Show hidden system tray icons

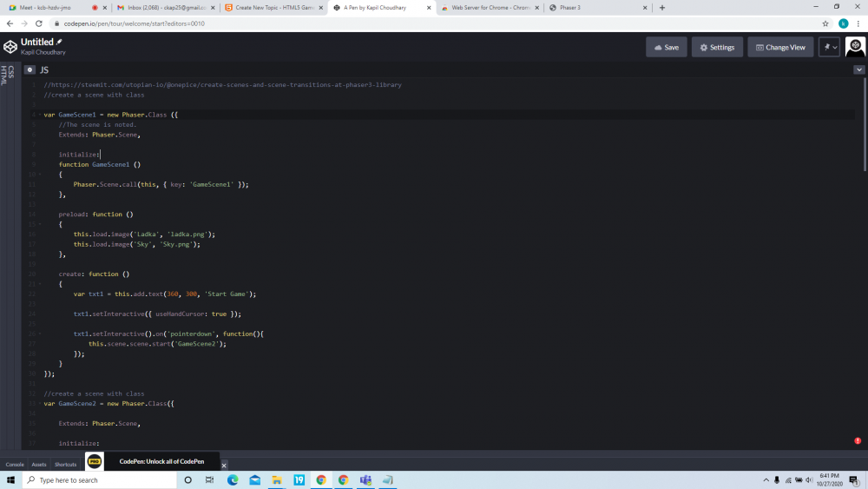(766, 480)
